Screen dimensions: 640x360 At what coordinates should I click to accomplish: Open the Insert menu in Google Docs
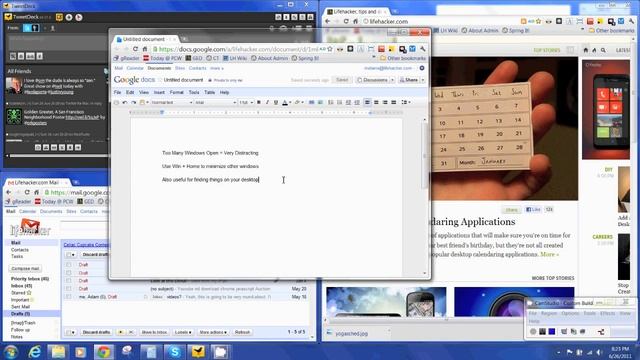[159, 93]
